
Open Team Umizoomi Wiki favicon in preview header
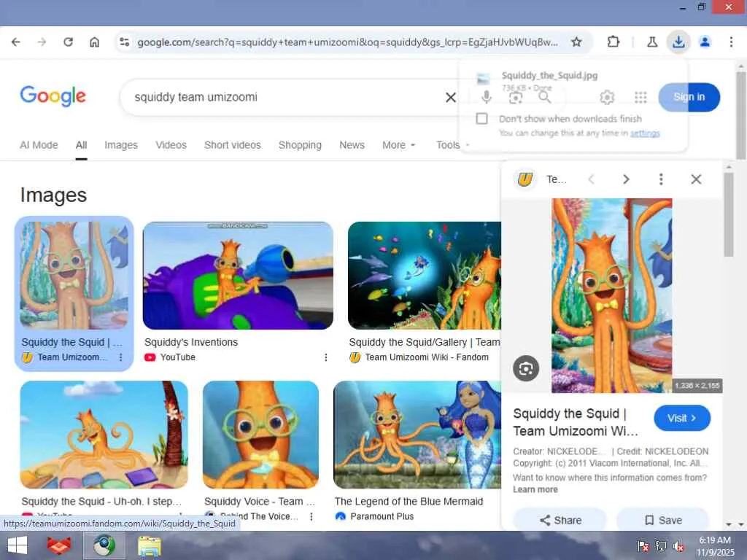click(x=525, y=179)
